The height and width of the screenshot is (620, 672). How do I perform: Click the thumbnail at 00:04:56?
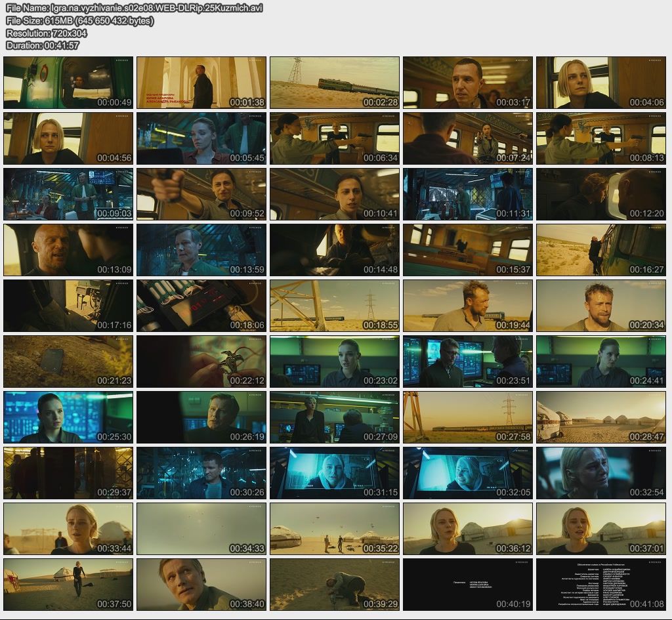tap(68, 138)
